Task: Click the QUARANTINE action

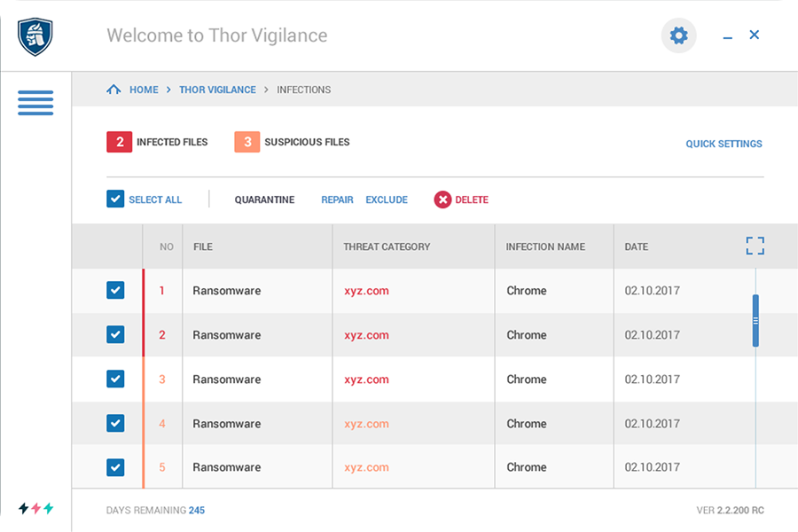Action: point(264,199)
